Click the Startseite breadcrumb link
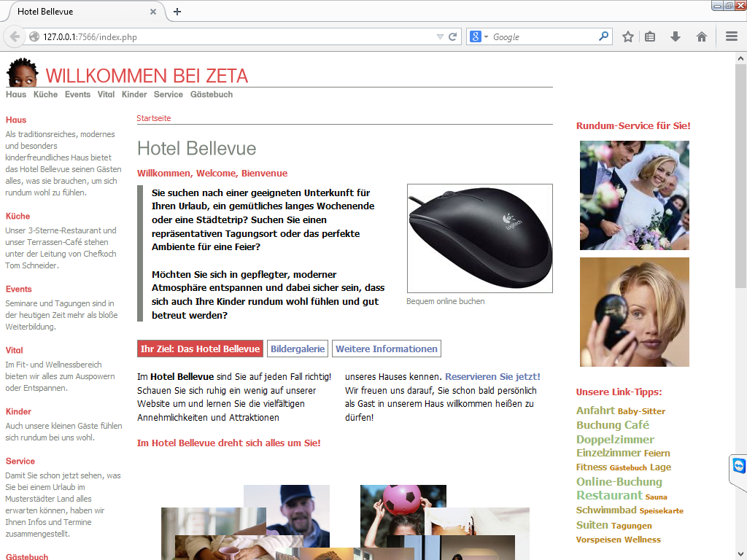Screen dimensions: 747x560 pos(153,118)
